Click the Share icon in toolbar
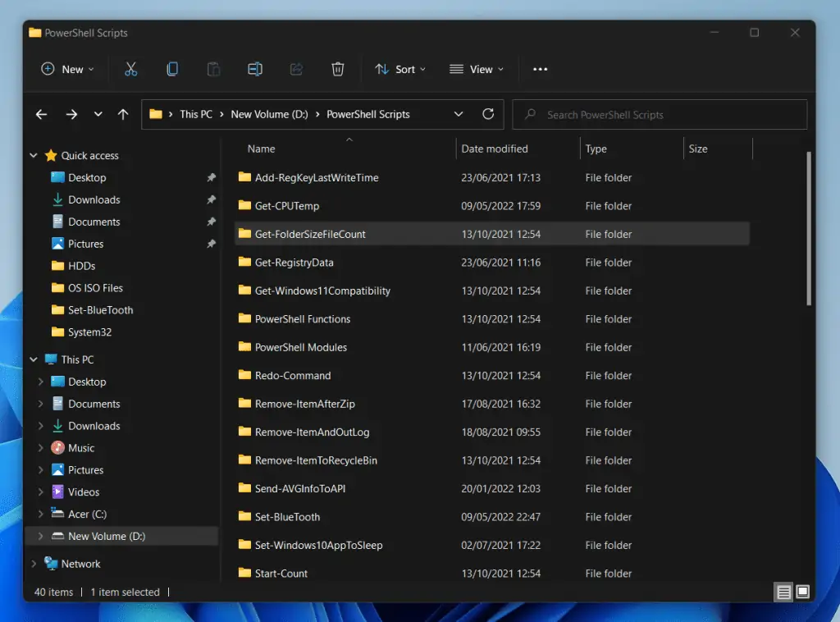Screen dimensions: 840x622 point(296,69)
